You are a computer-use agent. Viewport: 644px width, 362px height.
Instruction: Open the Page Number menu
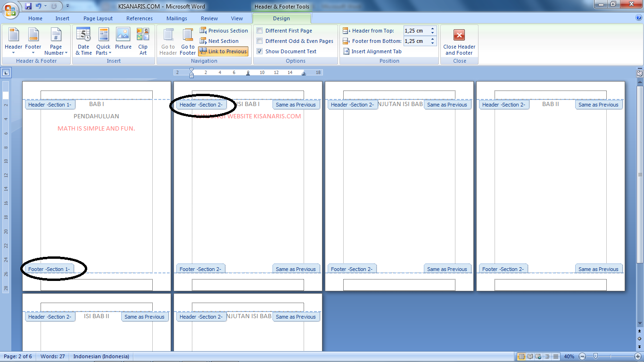coord(56,41)
